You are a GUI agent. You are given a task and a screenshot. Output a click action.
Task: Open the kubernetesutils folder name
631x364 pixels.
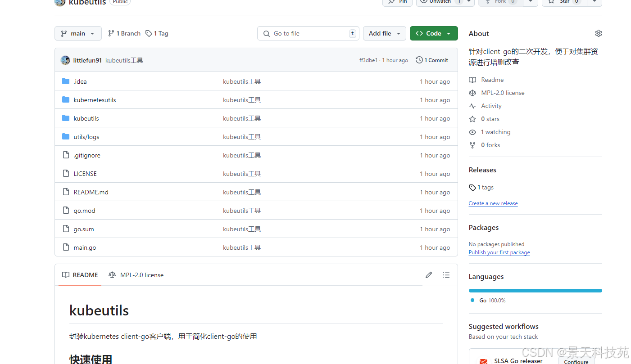click(95, 100)
